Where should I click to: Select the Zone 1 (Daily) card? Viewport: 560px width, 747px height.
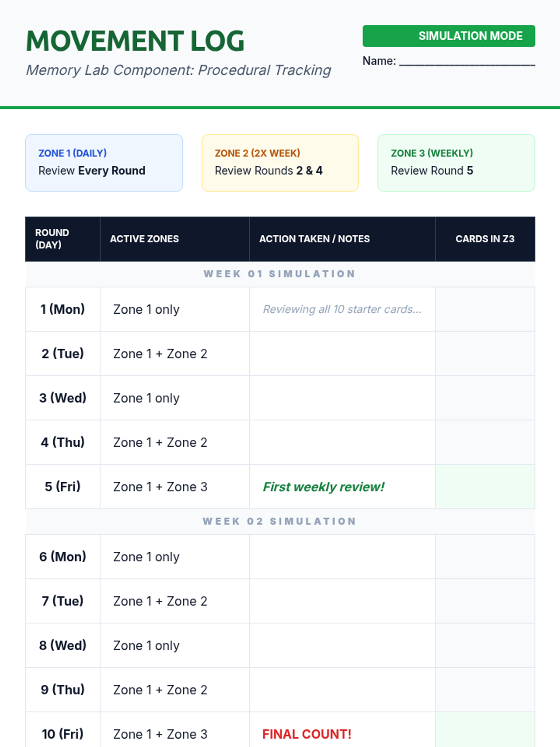click(x=104, y=162)
